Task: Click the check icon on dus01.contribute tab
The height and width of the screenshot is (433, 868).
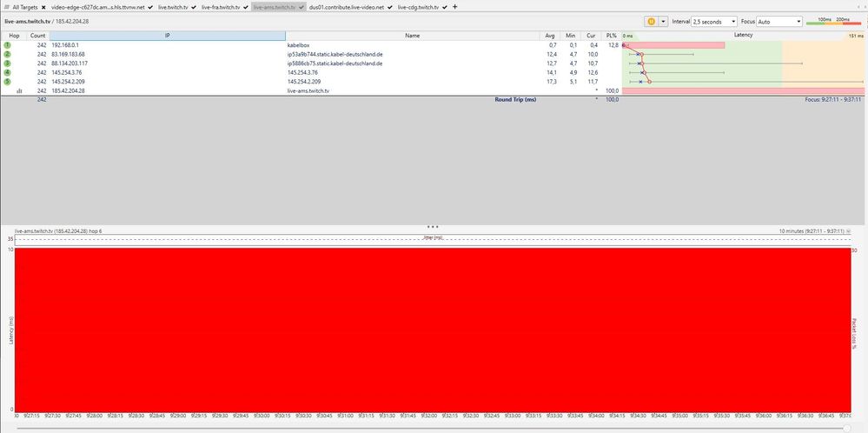Action: [390, 7]
